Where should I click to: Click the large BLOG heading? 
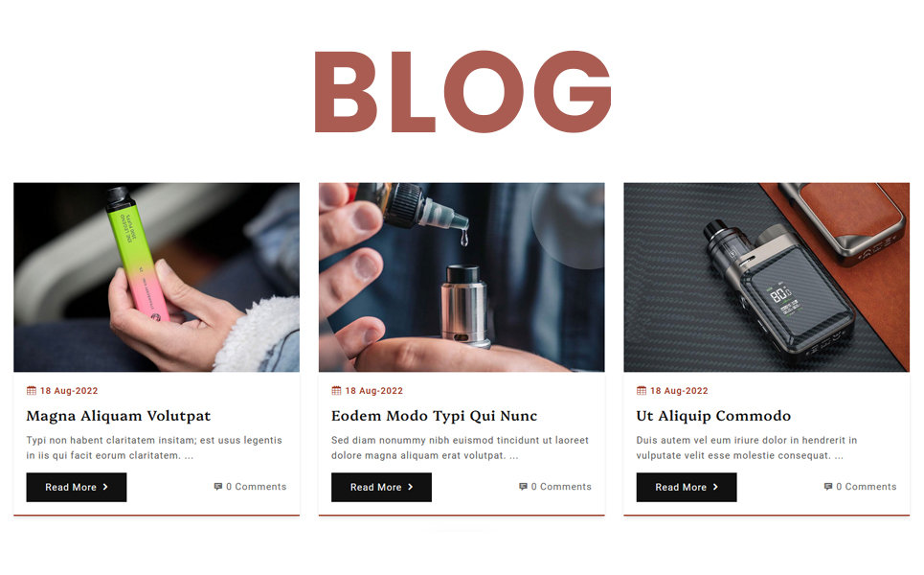click(x=463, y=91)
